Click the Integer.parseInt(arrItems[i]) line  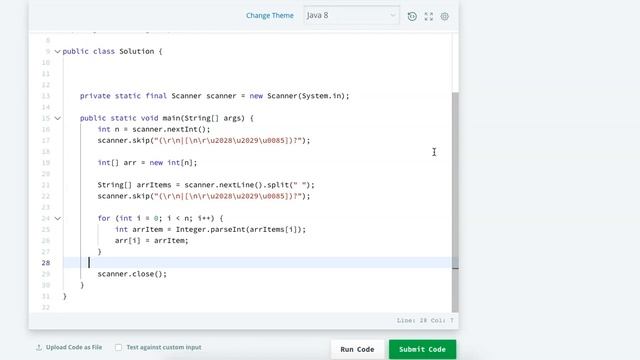point(210,229)
